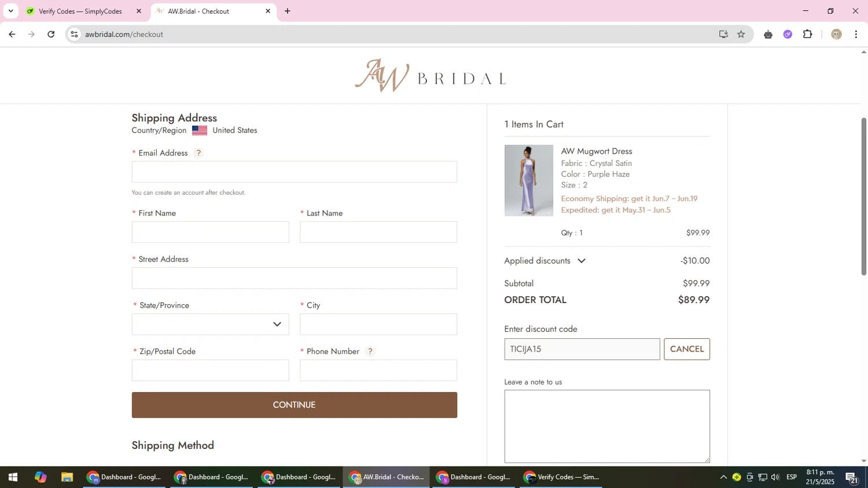868x488 pixels.
Task: Click the AW Mugwort Dress thumbnail
Action: [x=528, y=180]
